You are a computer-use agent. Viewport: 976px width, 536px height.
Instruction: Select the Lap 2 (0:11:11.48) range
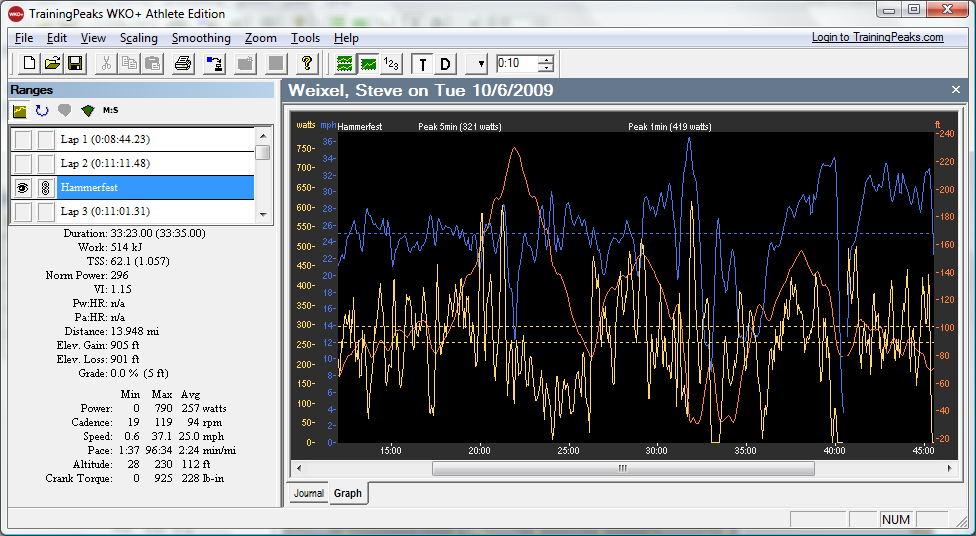pos(155,164)
